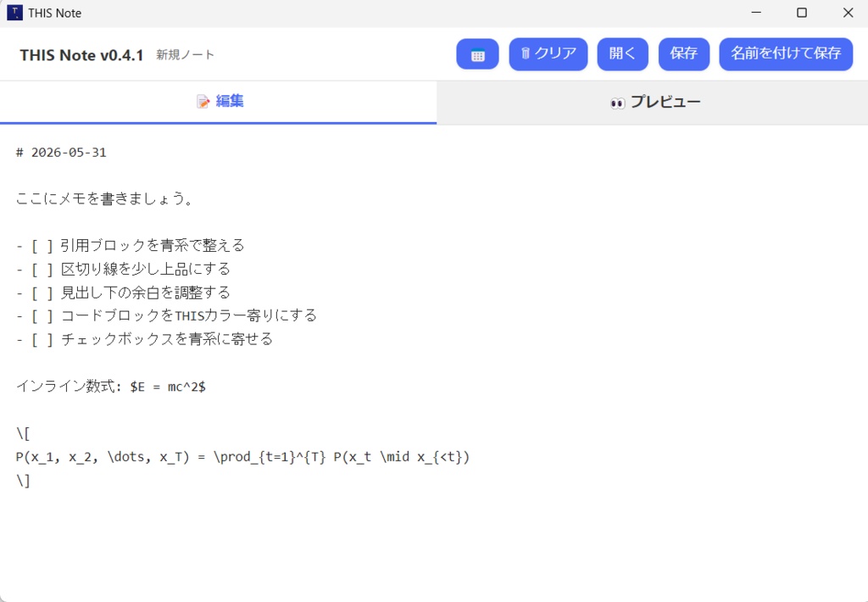Viewport: 868px width, 602px height.
Task: Click the \prod_{t=1}^{T} formula line
Action: tap(242, 458)
